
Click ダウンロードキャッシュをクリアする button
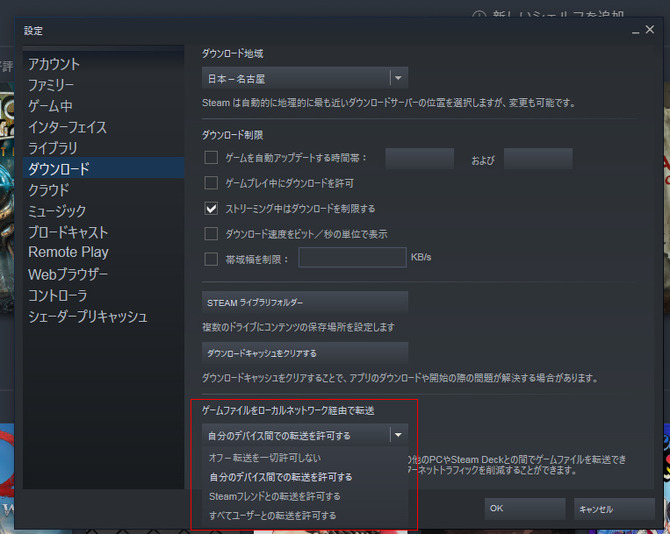pyautogui.click(x=305, y=353)
